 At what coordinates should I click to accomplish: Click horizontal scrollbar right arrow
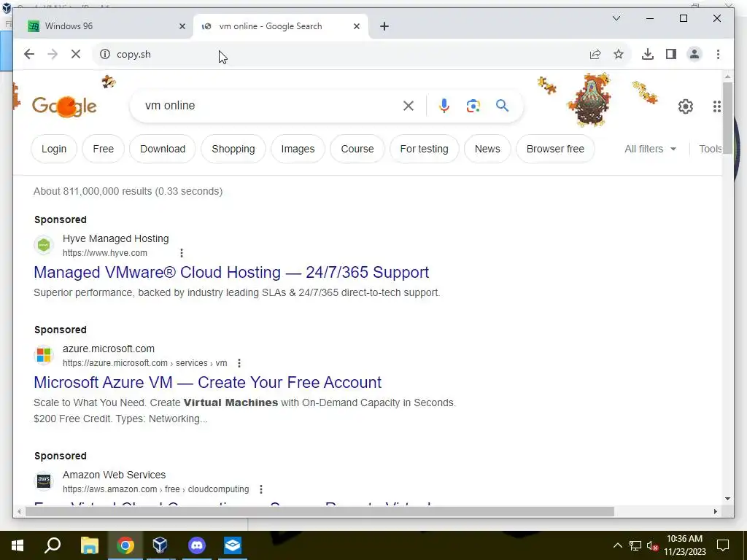(x=715, y=511)
